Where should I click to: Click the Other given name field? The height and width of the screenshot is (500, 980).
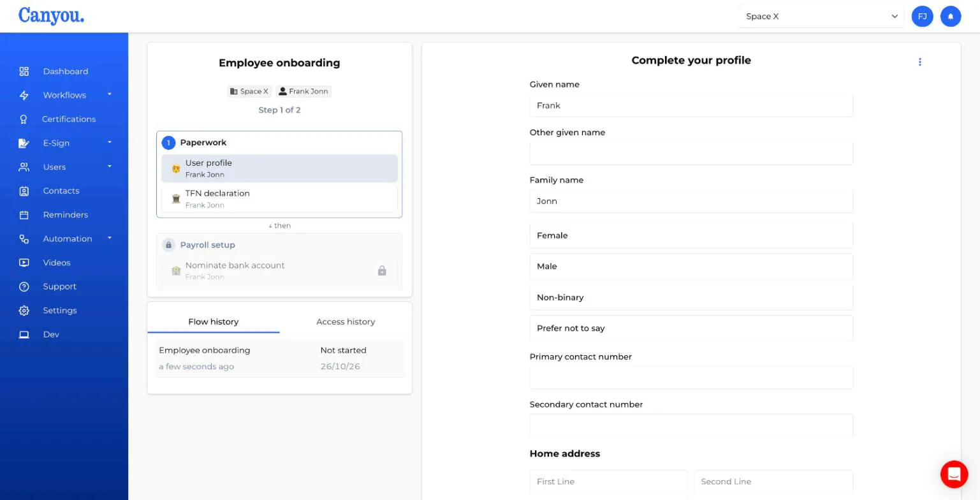point(691,153)
